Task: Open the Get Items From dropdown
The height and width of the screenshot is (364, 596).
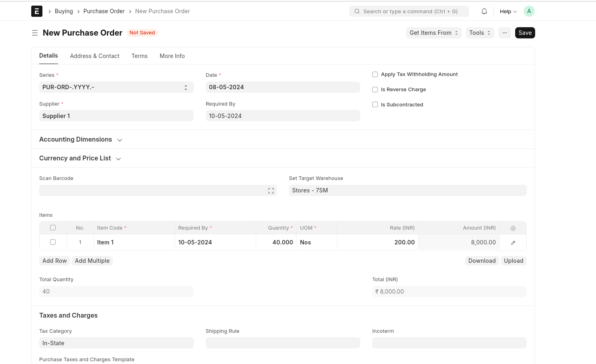Action: point(433,33)
